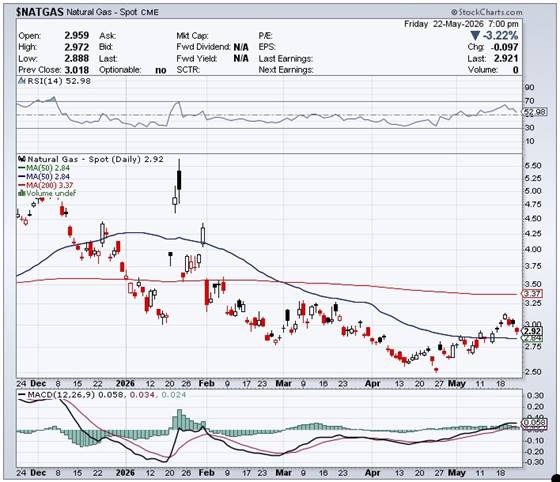Click the High value 2.972
Screen dimensions: 560x482
click(76, 47)
